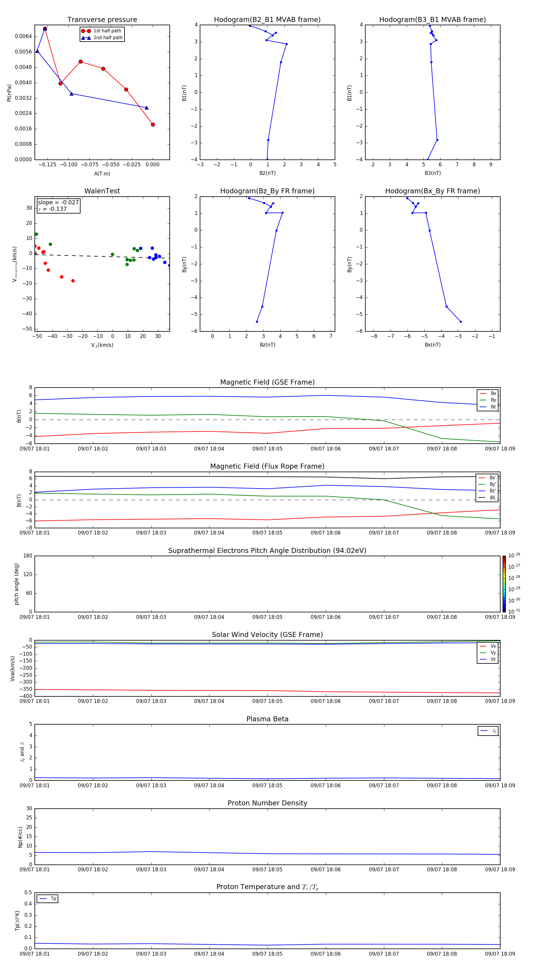
Task: Click the 'Np(#/cc)' y-axis label
Action: click(20, 837)
